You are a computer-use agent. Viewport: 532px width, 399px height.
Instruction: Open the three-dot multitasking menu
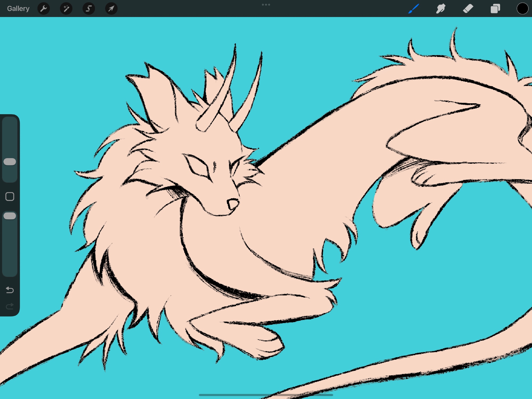(x=266, y=5)
